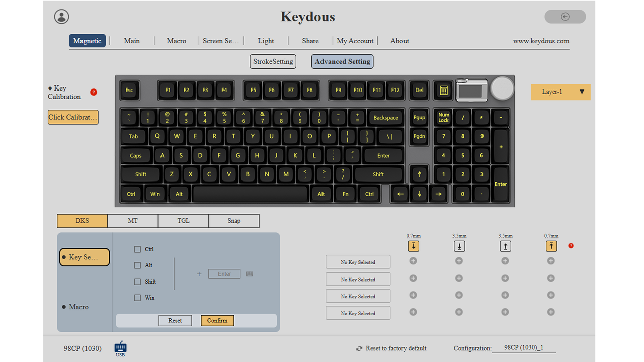Viewport: 644px width, 362px height.
Task: Open the Screen Setting tab
Action: tap(221, 41)
